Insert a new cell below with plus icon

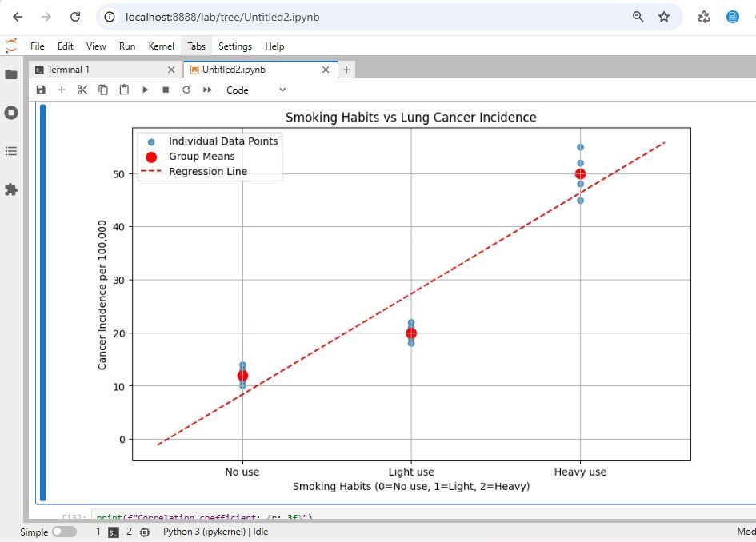tap(62, 90)
